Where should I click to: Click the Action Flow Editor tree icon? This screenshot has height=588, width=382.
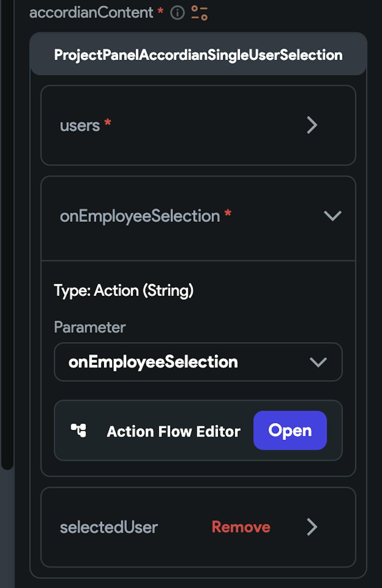(x=79, y=430)
